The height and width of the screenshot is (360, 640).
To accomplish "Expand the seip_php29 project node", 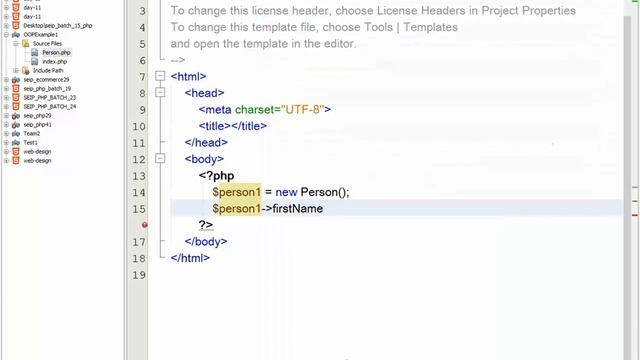I will pos(7,116).
